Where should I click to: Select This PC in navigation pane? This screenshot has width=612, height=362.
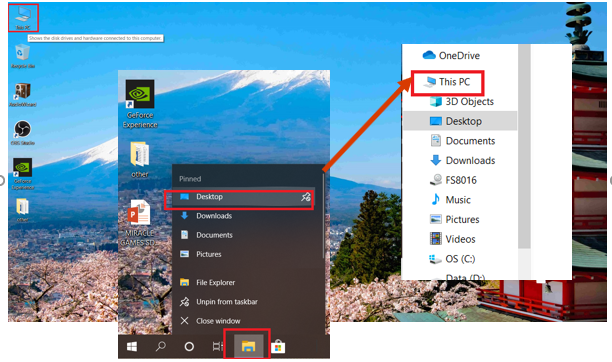point(447,82)
